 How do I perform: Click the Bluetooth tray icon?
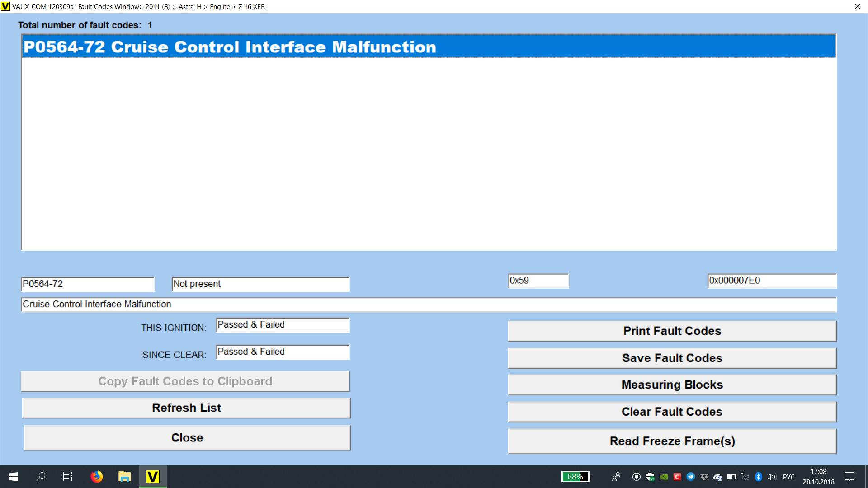click(759, 477)
